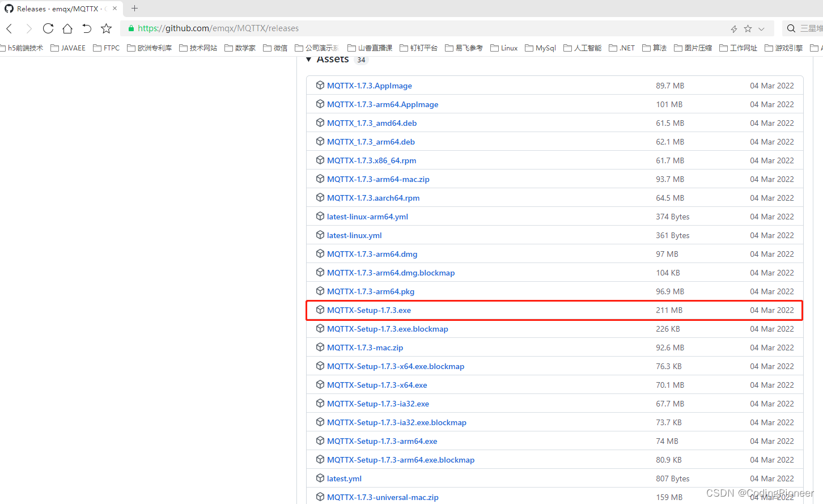Go back to the previous page
Viewport: 823px width, 504px height.
coord(9,28)
